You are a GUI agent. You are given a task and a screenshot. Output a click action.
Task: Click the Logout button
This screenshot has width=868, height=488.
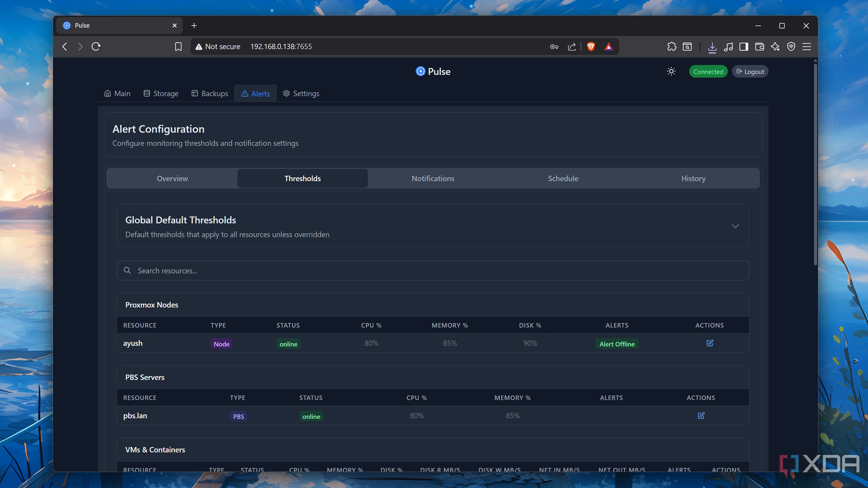(750, 71)
